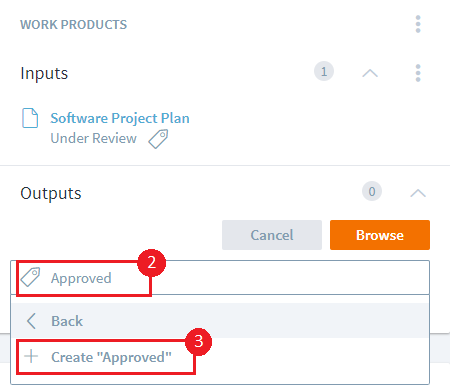This screenshot has width=450, height=390.
Task: Click the Inputs count badge showing 1
Action: (x=324, y=71)
